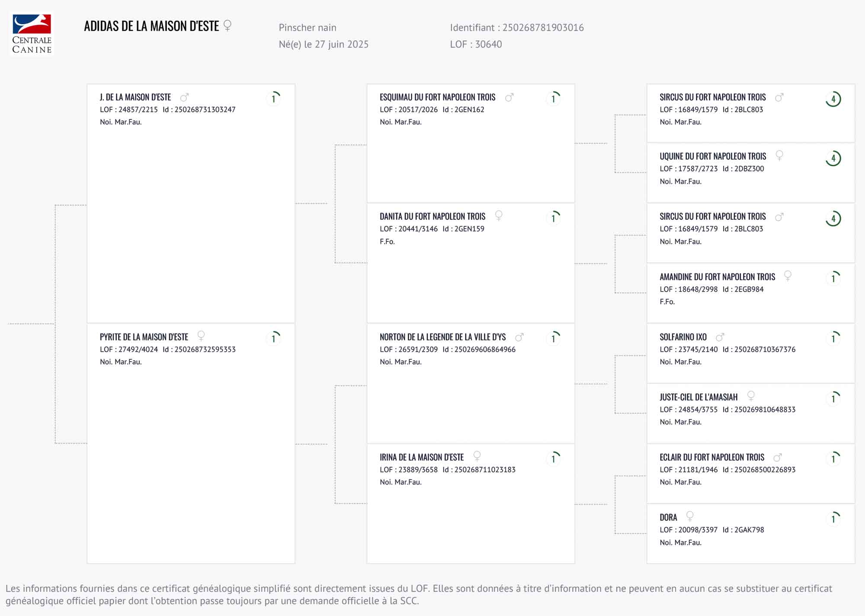
Task: Select the Norton de la Legende de la Ville d'Ys name
Action: click(x=442, y=337)
